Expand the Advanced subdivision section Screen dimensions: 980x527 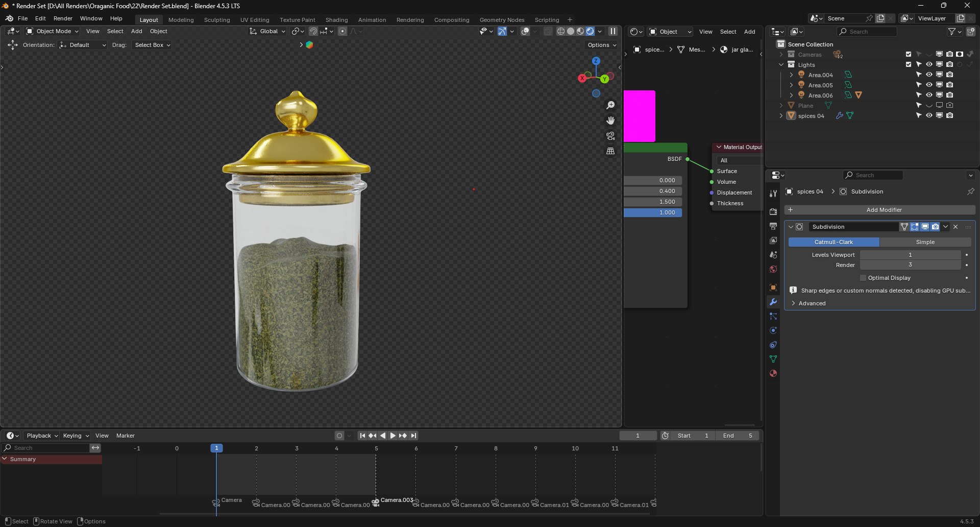[x=812, y=303]
